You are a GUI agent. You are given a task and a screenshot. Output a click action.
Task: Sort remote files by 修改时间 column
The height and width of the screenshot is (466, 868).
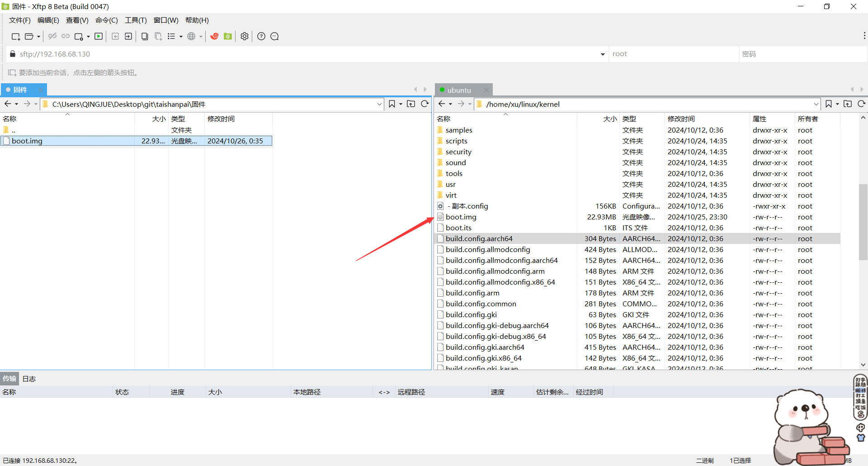[681, 119]
